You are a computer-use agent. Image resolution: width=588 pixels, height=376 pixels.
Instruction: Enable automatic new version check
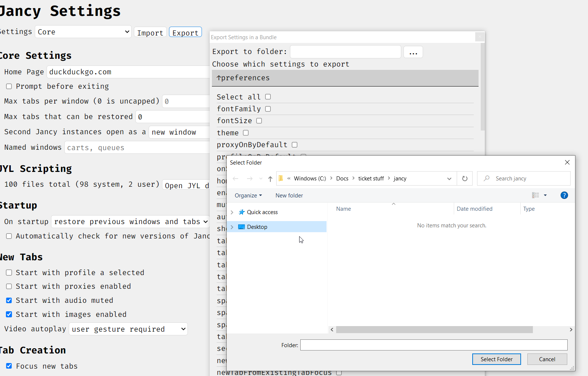pyautogui.click(x=9, y=236)
